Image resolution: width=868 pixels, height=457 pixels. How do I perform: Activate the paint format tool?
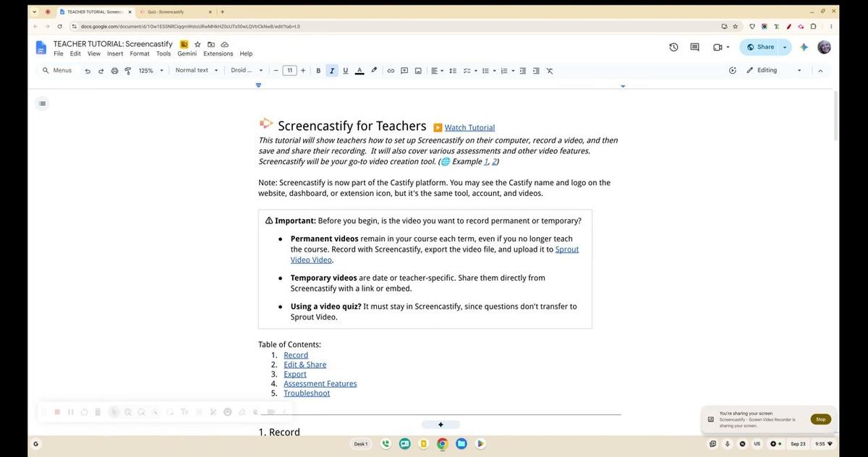tap(127, 71)
